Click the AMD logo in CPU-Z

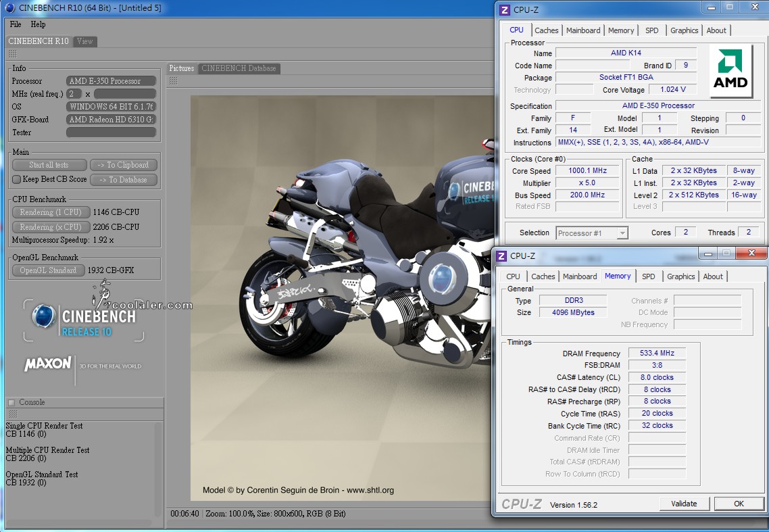(730, 70)
